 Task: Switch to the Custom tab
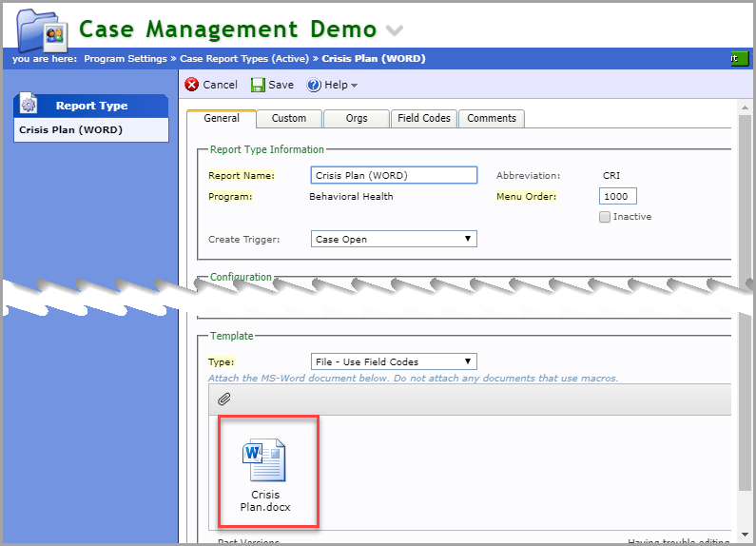[289, 118]
